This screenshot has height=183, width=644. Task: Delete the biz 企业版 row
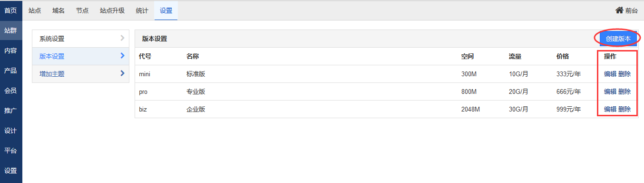(x=624, y=109)
